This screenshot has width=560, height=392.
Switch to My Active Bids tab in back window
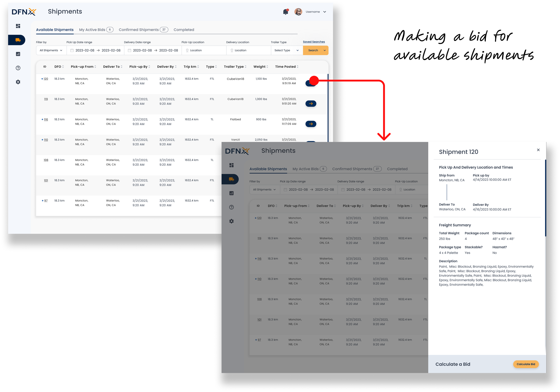click(x=96, y=30)
